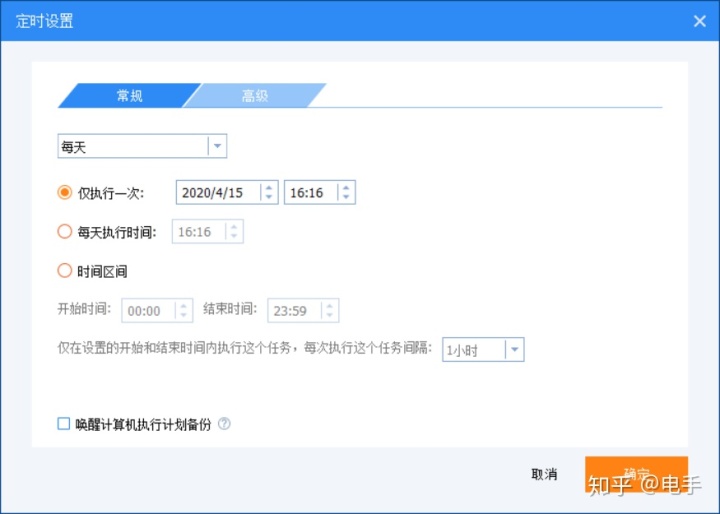
Task: Increase the run-once 16:16 time up arrow
Action: (346, 187)
